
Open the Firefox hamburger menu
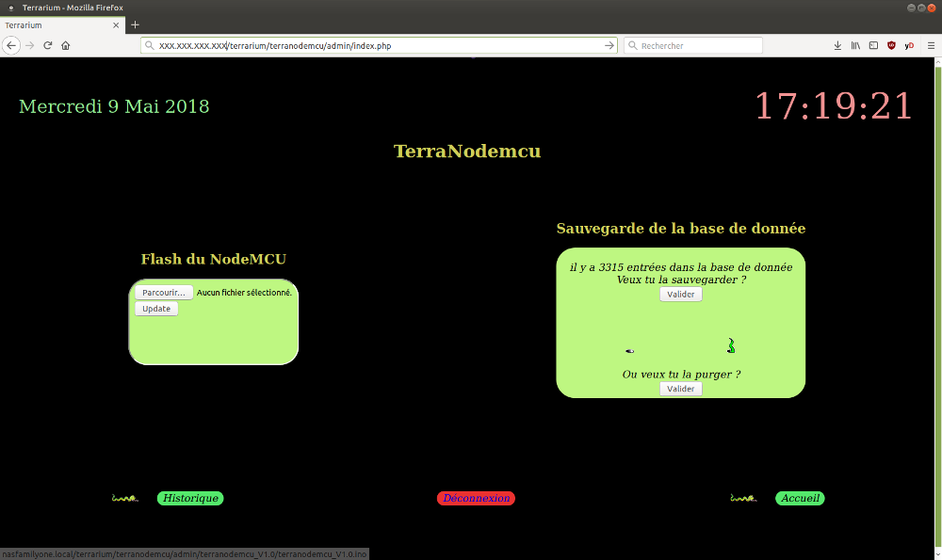point(931,45)
